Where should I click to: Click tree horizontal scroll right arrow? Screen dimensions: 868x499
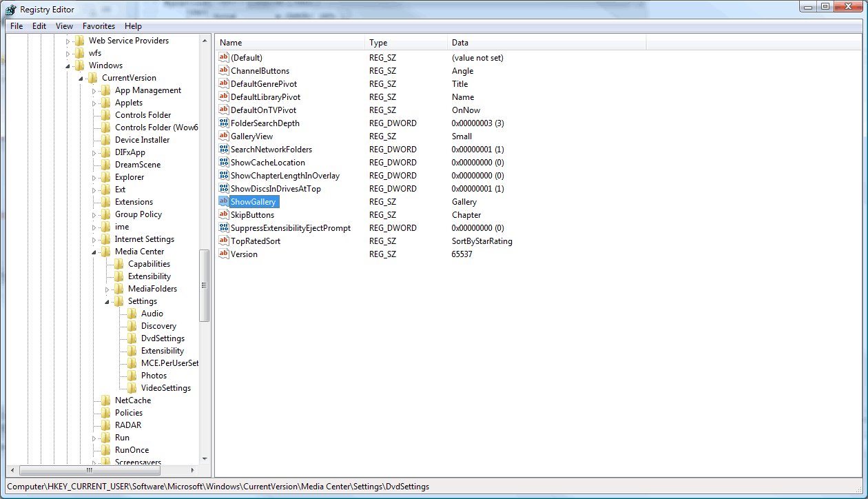(194, 470)
